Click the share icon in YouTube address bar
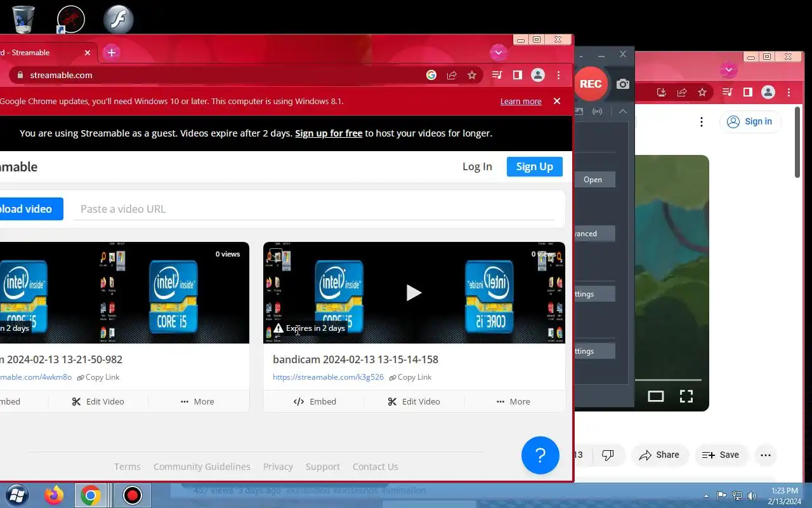Viewport: 812px width, 508px height. (682, 92)
